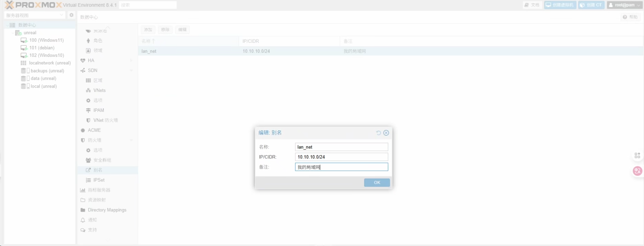Click the 帮助 help button
Screen dimensions: 644x246
[630, 17]
